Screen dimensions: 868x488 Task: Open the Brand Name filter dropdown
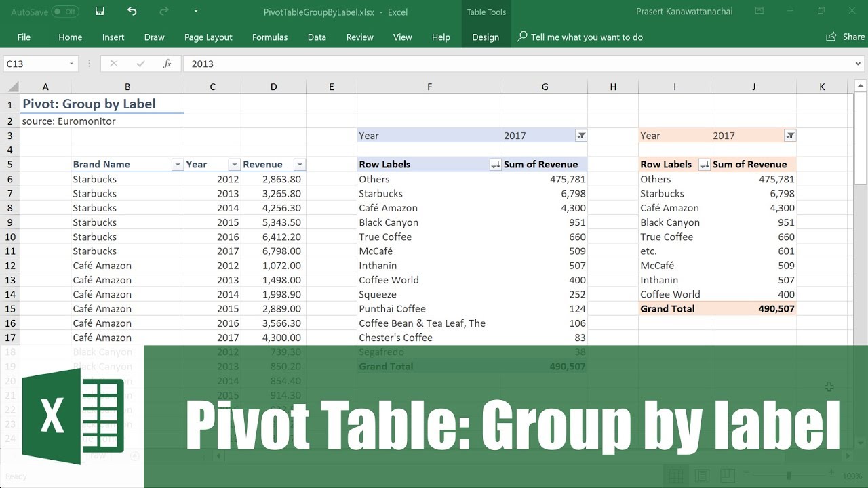click(x=177, y=165)
